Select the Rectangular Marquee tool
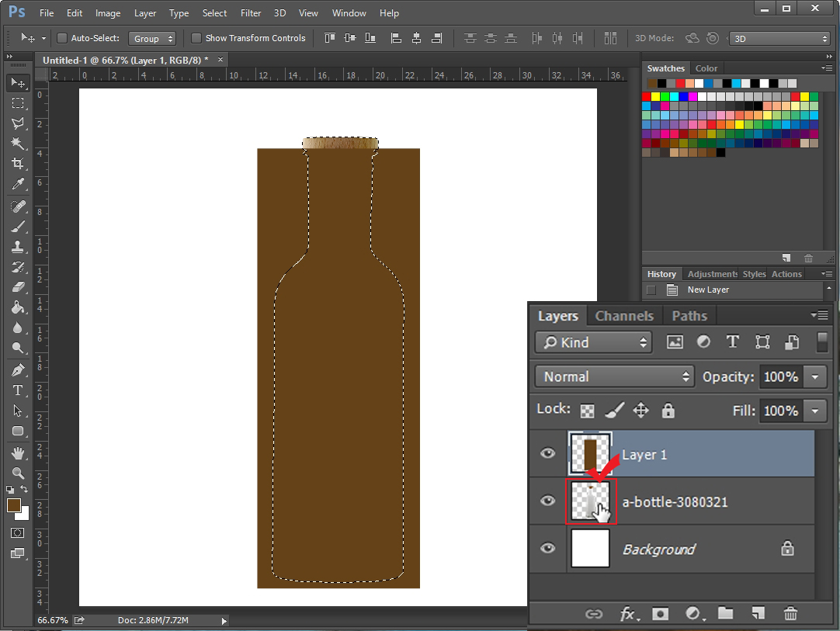 point(18,103)
